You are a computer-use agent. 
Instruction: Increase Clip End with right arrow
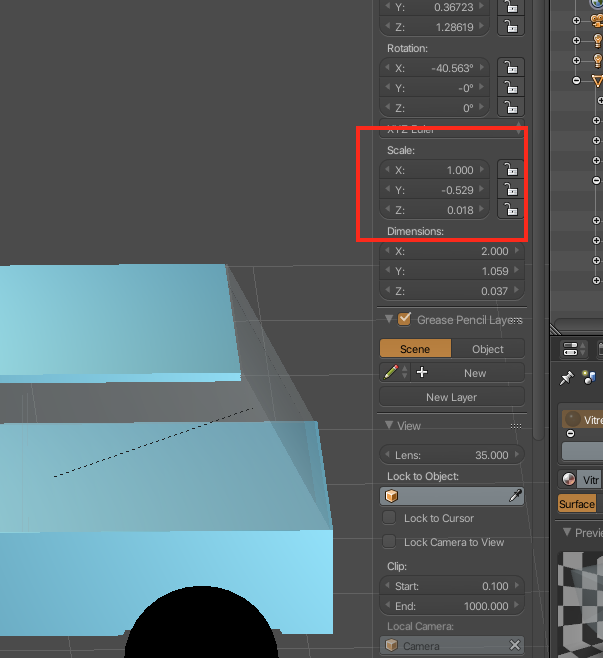coord(517,606)
